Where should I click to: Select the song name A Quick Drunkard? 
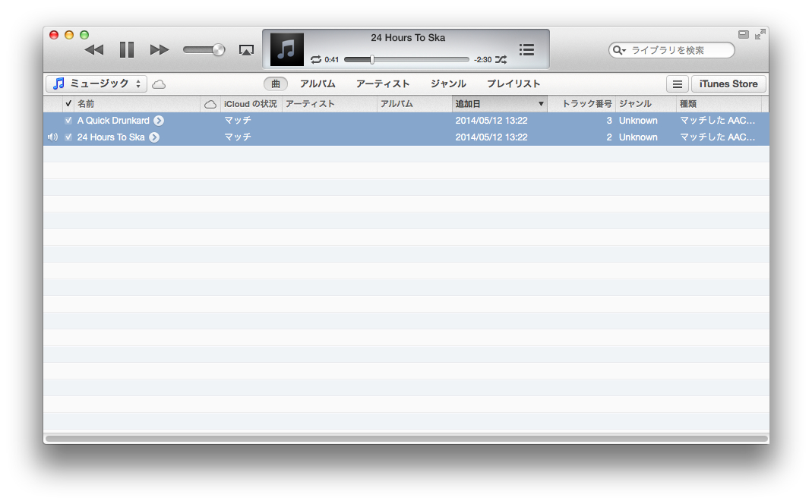pos(113,121)
